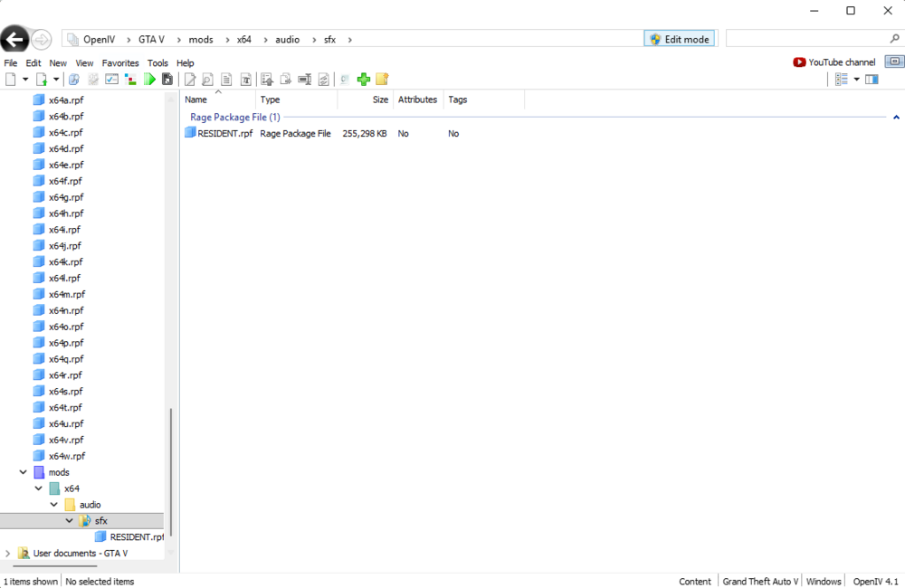Click the green plus add icon
This screenshot has height=588, width=905.
click(364, 79)
